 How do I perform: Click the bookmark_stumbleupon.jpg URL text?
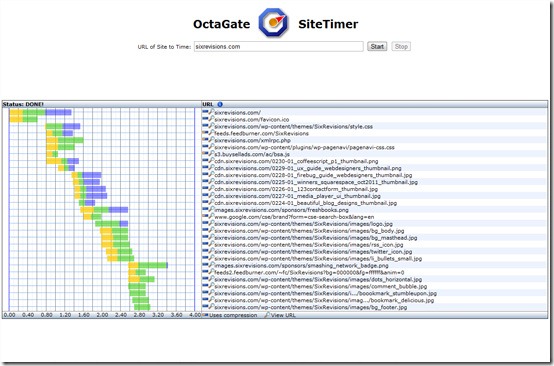(325, 293)
